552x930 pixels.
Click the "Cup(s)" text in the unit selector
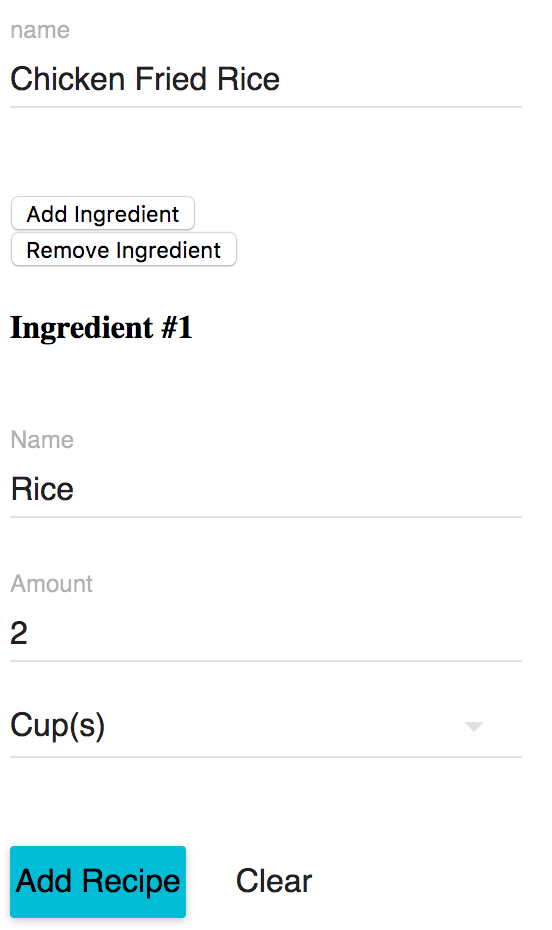coord(58,726)
